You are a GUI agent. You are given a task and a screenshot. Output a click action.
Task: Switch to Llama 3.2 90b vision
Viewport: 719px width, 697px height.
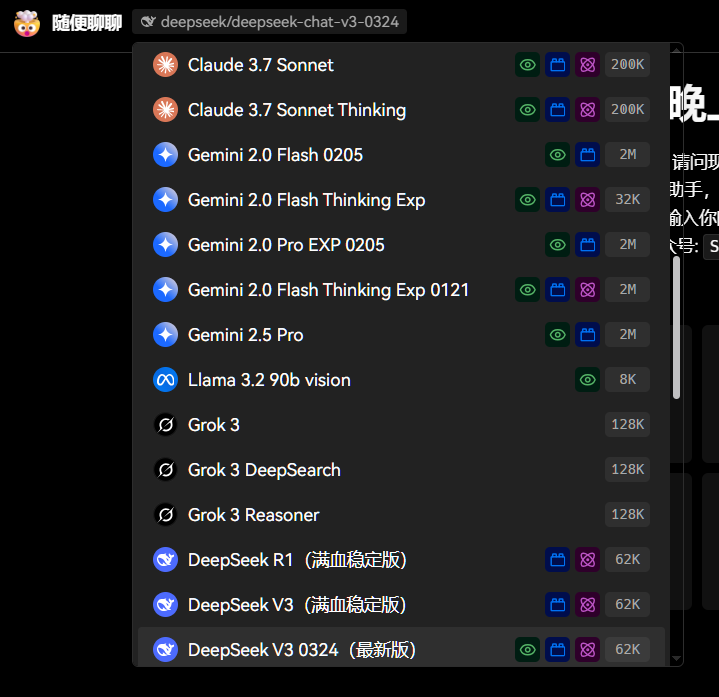(x=401, y=379)
